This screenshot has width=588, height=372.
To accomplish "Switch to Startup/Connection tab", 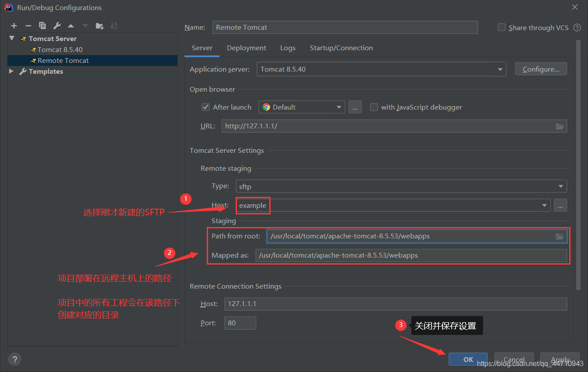I will [x=341, y=48].
